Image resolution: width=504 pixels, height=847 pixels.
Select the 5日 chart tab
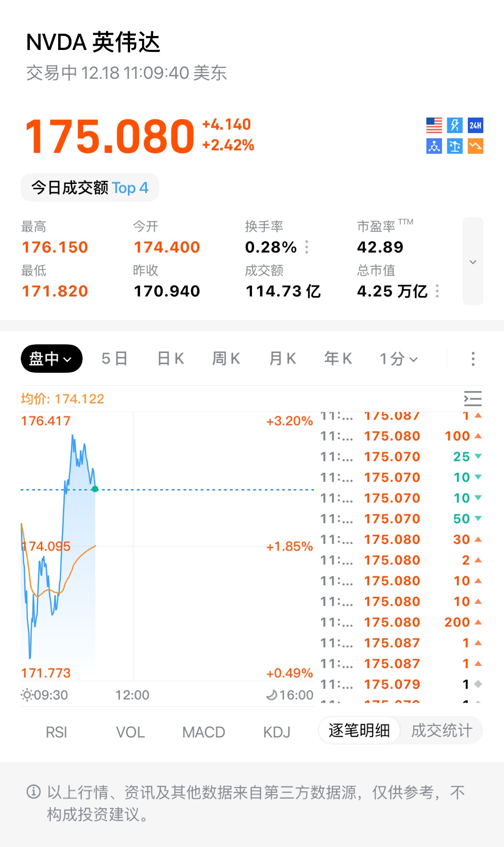pos(114,359)
